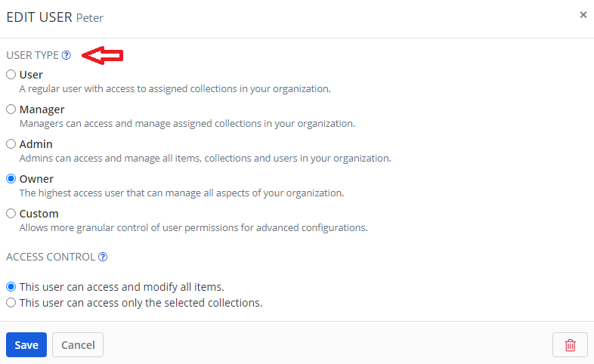The height and width of the screenshot is (364, 594).
Task: Click the 'ACCESS CONTROL' section heading
Action: tap(51, 257)
